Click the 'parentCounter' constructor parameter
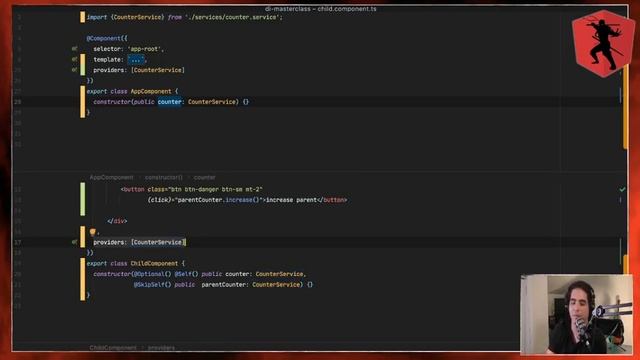 pyautogui.click(x=224, y=284)
